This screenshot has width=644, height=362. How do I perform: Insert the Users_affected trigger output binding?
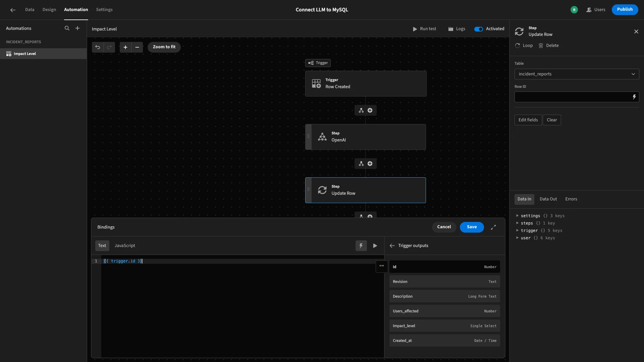coord(445,311)
